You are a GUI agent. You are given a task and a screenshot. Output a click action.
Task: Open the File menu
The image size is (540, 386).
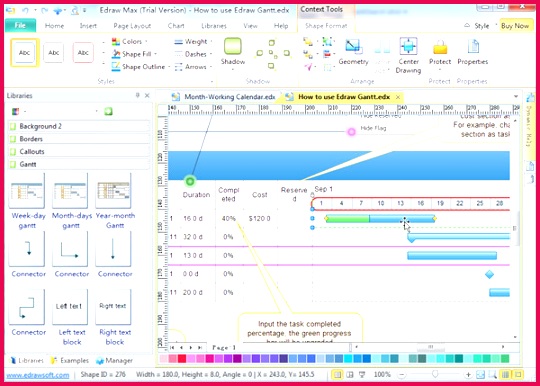pos(20,25)
